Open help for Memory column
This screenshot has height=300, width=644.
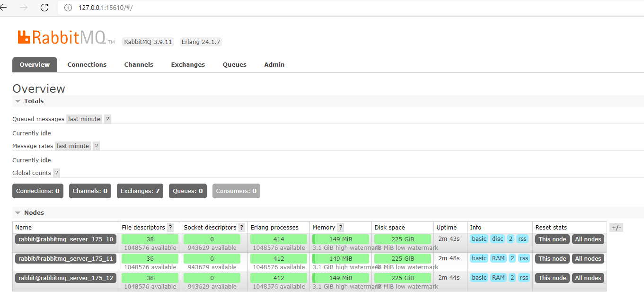[341, 228]
